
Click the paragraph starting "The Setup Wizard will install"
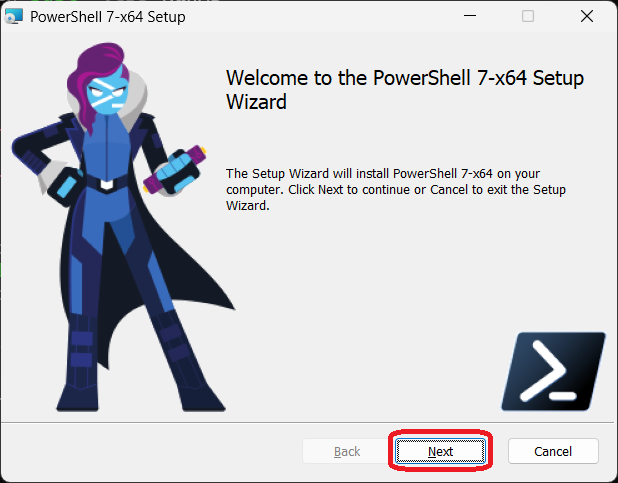click(x=396, y=190)
